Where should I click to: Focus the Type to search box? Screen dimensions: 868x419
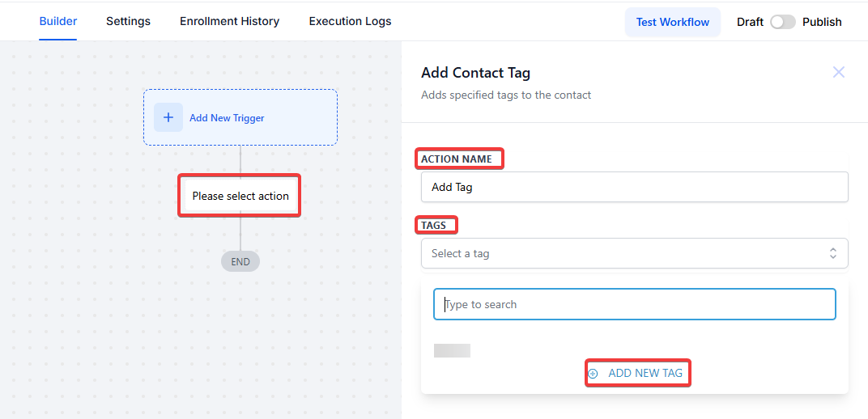pyautogui.click(x=634, y=304)
